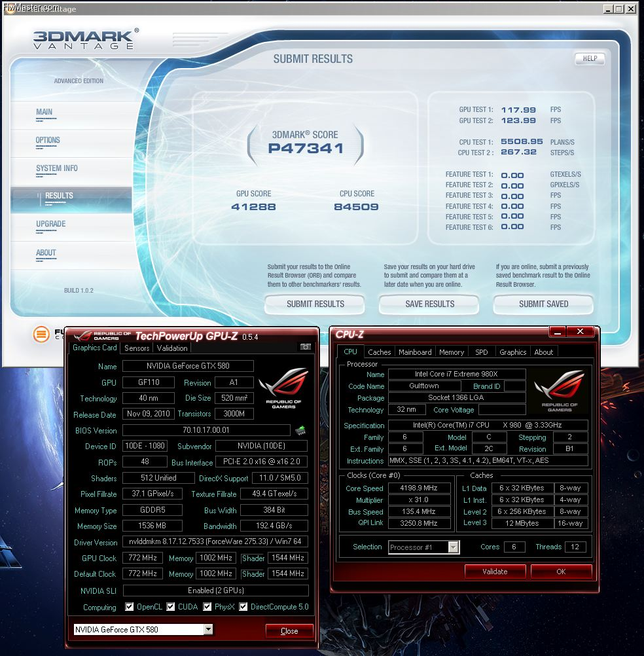Click the GPU TEST 1 value 117.99
This screenshot has height=656, width=644.
coord(518,110)
